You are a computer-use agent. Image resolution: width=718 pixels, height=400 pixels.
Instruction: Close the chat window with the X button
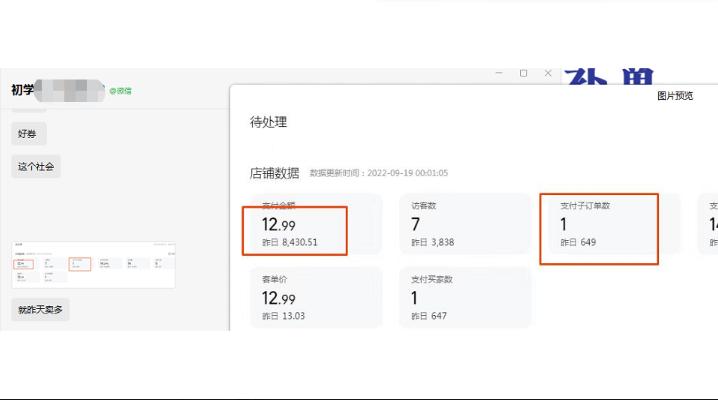click(547, 73)
